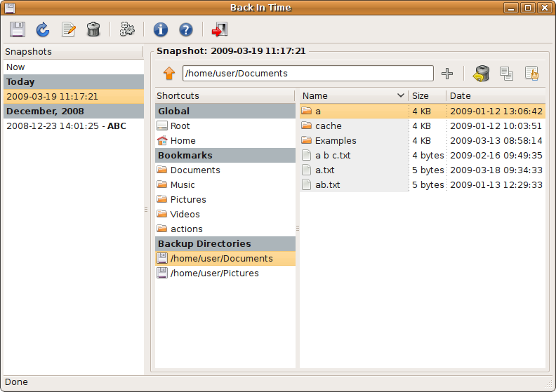Viewport: 556px width, 392px height.
Task: Click the 4 bytes size cell
Action: pyautogui.click(x=428, y=156)
